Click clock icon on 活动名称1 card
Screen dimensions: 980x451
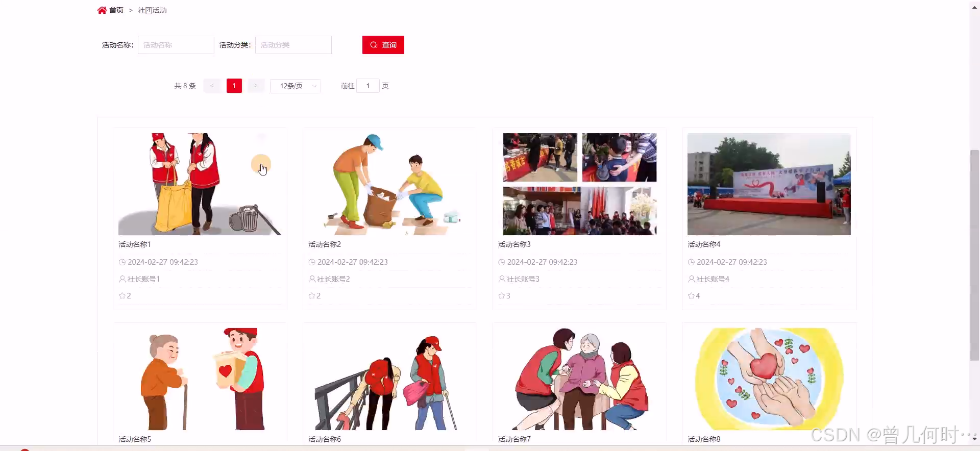point(122,262)
